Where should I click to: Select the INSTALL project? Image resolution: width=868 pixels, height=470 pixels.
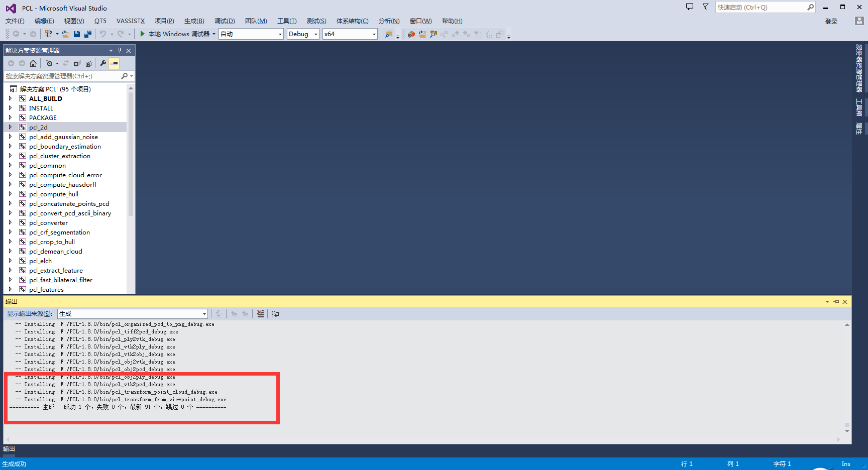click(41, 108)
